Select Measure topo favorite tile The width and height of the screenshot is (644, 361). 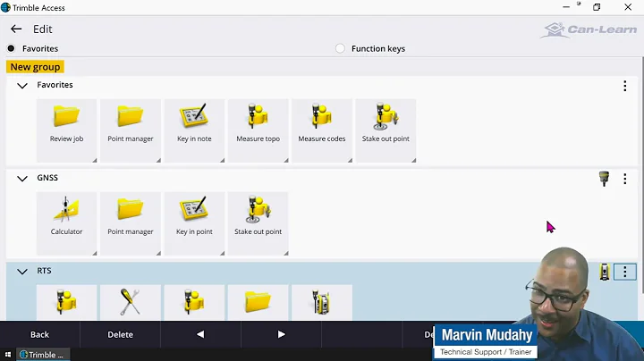(258, 130)
